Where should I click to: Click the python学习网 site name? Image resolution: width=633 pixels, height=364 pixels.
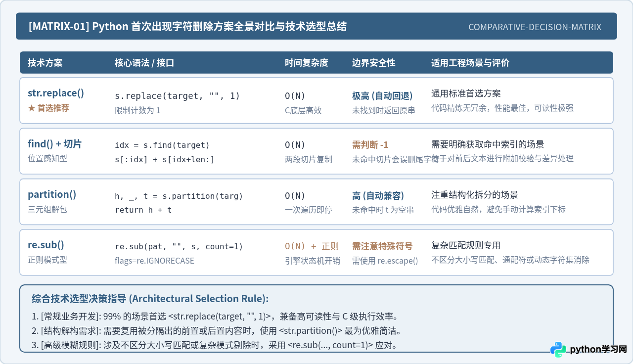point(598,350)
